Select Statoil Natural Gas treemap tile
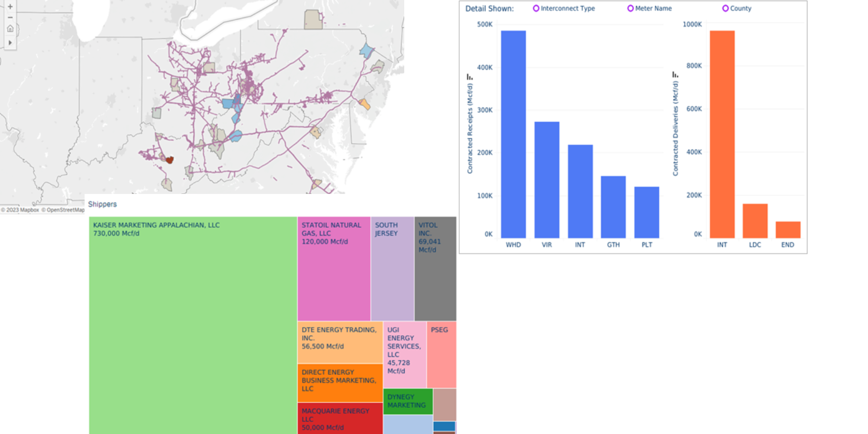 point(334,268)
